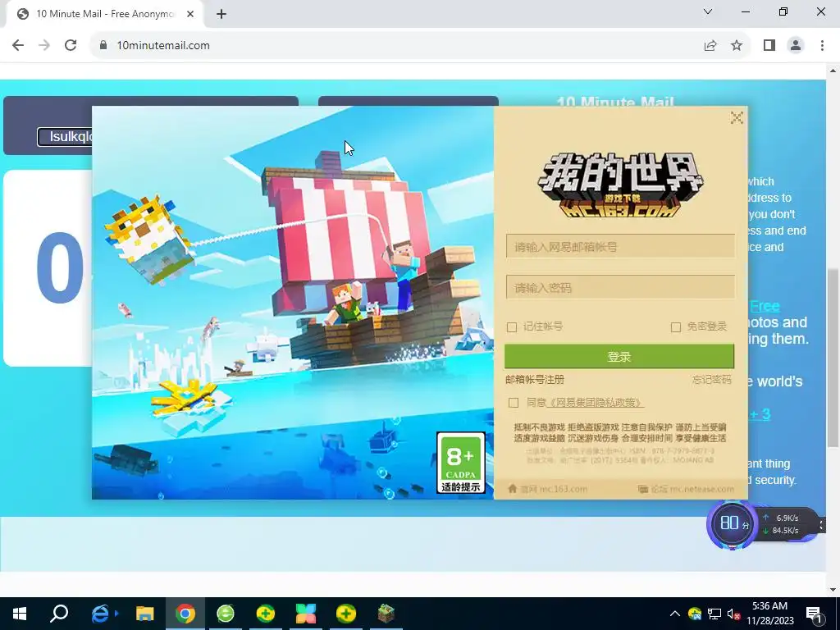Check the 免密登录 passwordless login box

tap(676, 326)
